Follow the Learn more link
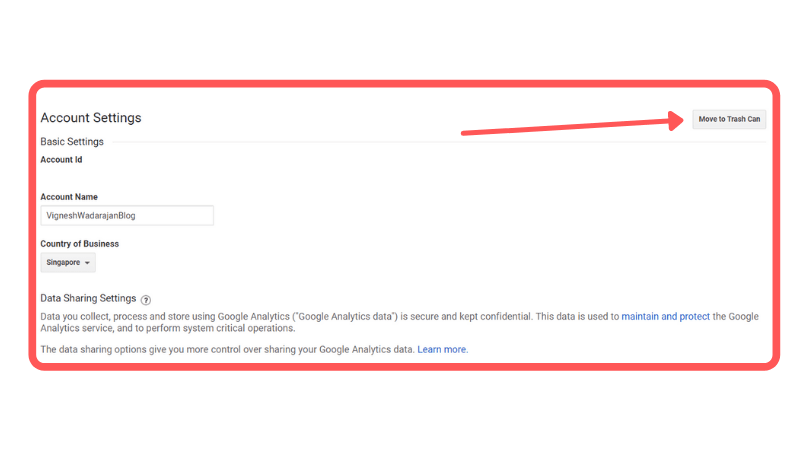The height and width of the screenshot is (450, 800). coord(442,349)
